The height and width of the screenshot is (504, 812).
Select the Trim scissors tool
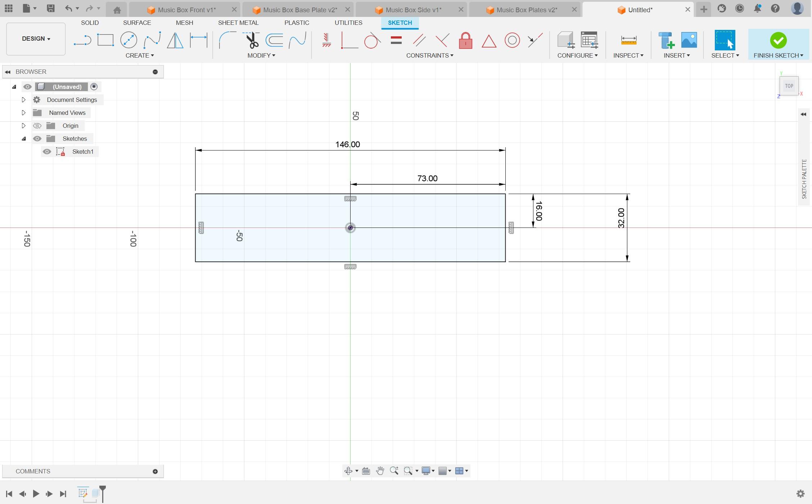pyautogui.click(x=252, y=40)
